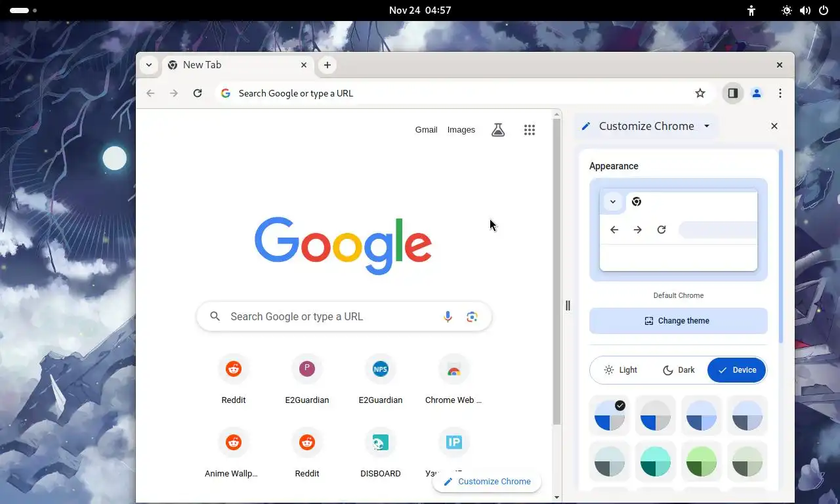Open the power menu in top bar
The width and height of the screenshot is (840, 504).
coord(824,10)
